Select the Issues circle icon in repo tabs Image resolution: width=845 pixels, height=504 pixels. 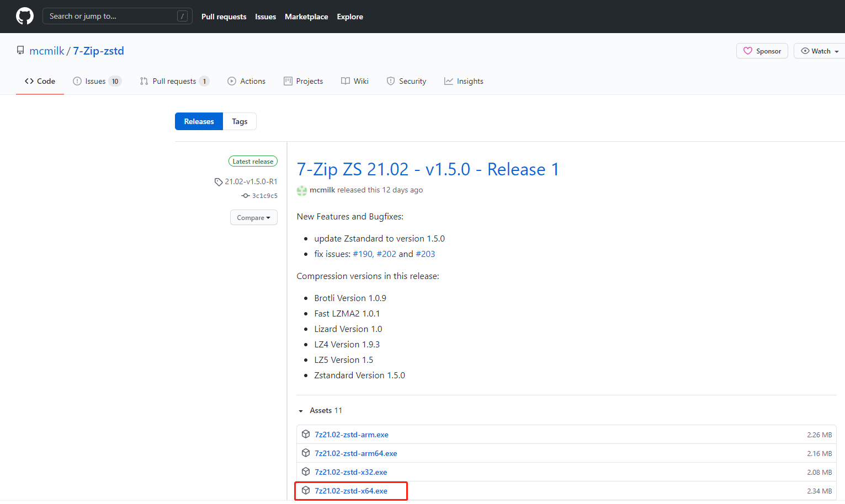click(x=77, y=81)
